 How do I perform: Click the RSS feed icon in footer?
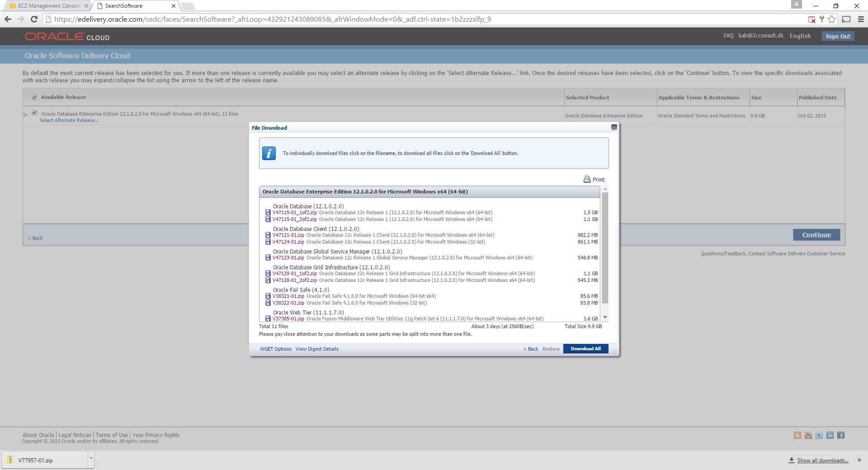(797, 435)
